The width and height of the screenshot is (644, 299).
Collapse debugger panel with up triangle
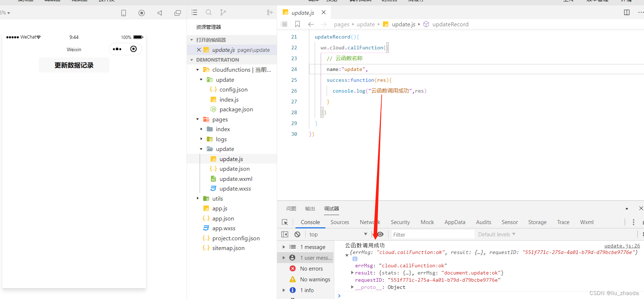pos(627,208)
